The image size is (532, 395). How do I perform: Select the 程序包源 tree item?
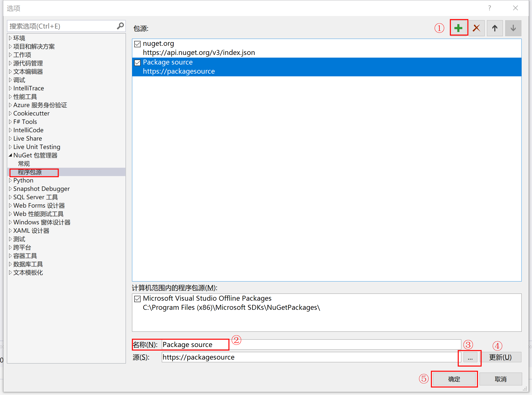30,172
